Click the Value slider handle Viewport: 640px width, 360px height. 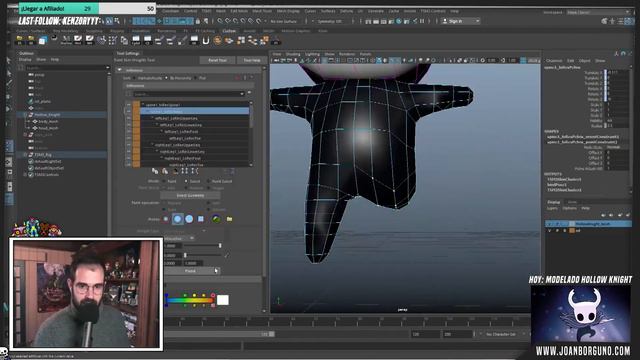185,256
